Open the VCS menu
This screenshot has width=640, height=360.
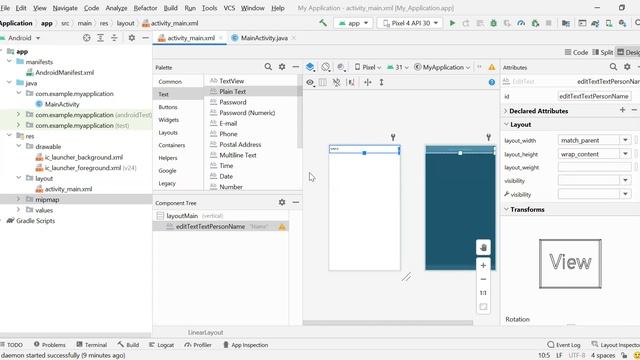click(x=229, y=8)
